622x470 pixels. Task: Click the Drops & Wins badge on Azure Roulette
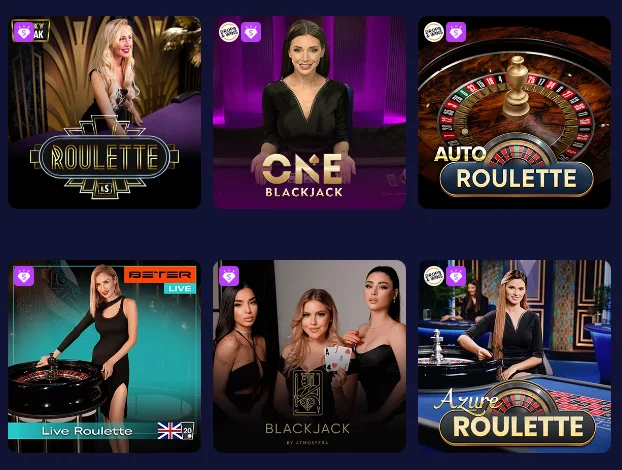pos(434,276)
